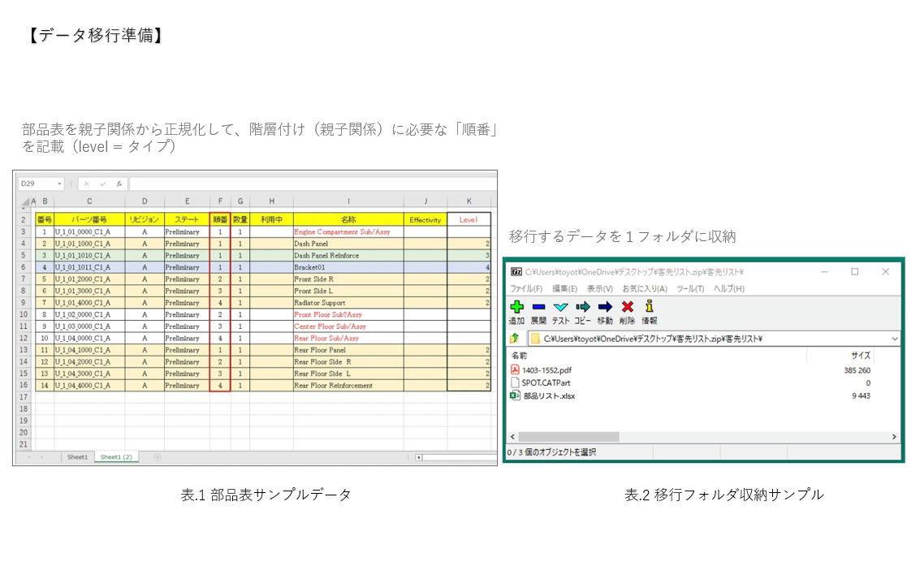920x588 pixels.
Task: Click the Effectivity header cell
Action: (425, 219)
